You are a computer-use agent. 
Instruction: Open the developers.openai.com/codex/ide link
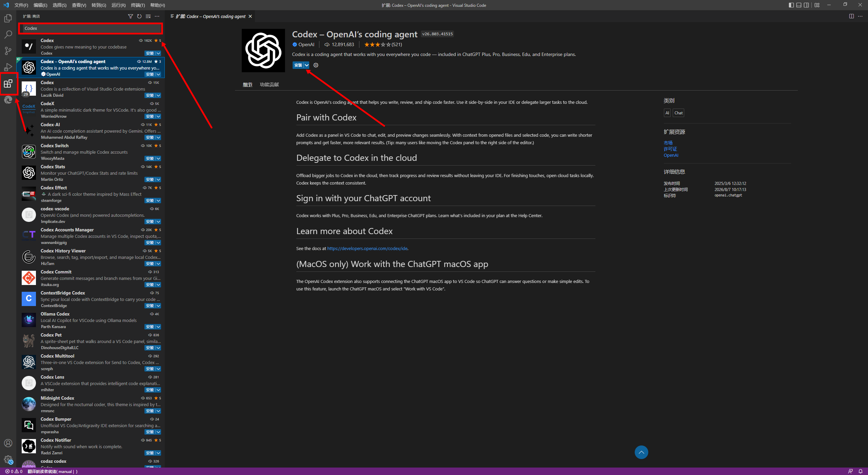pyautogui.click(x=367, y=248)
